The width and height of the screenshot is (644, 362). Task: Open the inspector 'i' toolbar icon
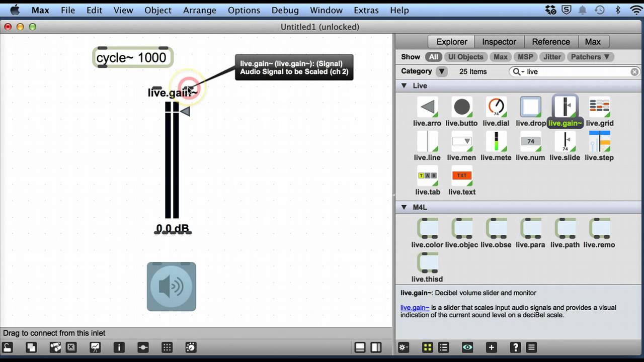point(119,347)
